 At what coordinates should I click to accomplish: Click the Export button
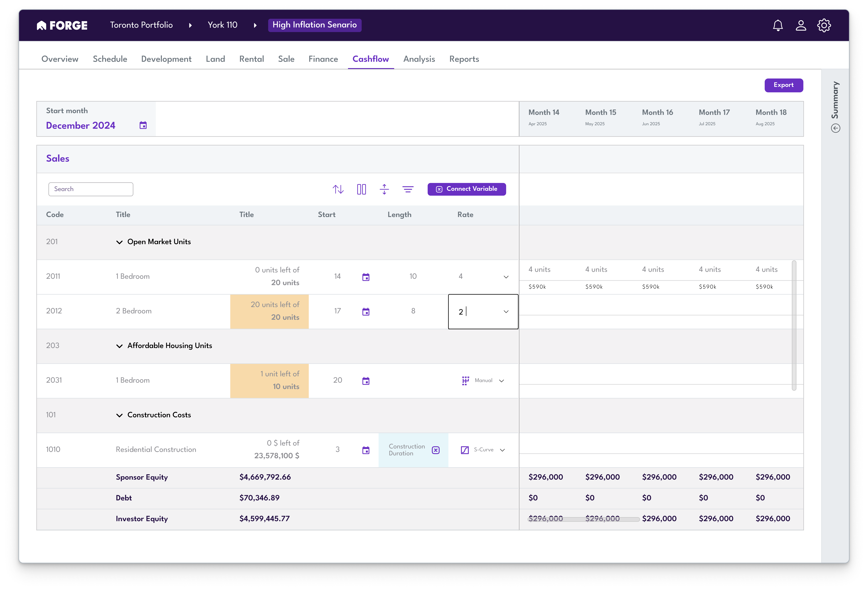783,85
